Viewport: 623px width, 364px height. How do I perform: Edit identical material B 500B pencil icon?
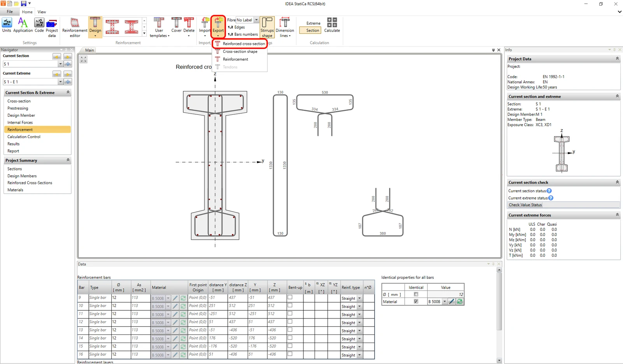[452, 301]
